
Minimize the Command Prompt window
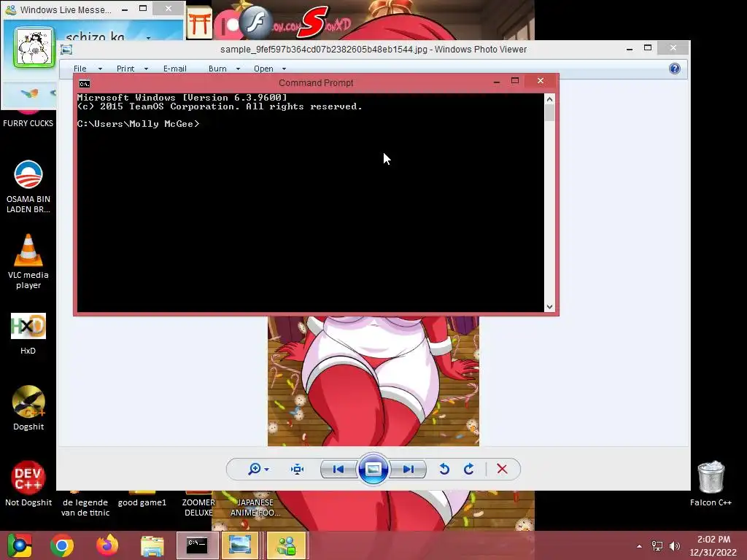tap(496, 82)
